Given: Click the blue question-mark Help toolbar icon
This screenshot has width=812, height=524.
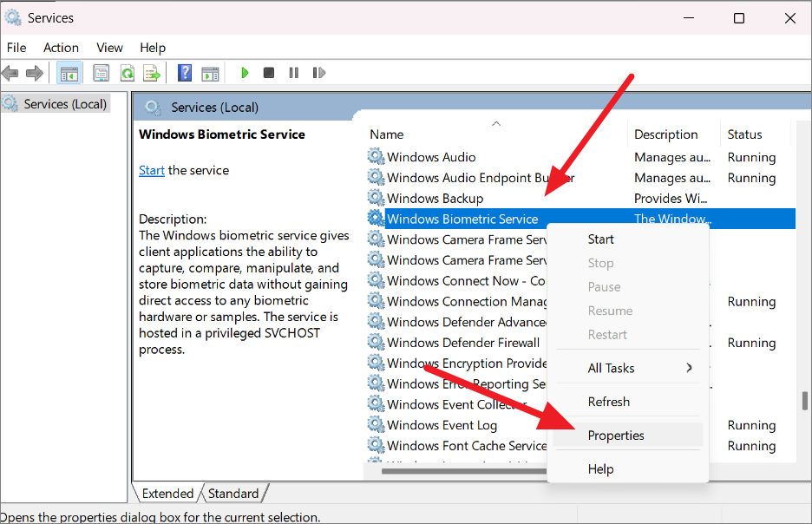Looking at the screenshot, I should click(185, 73).
